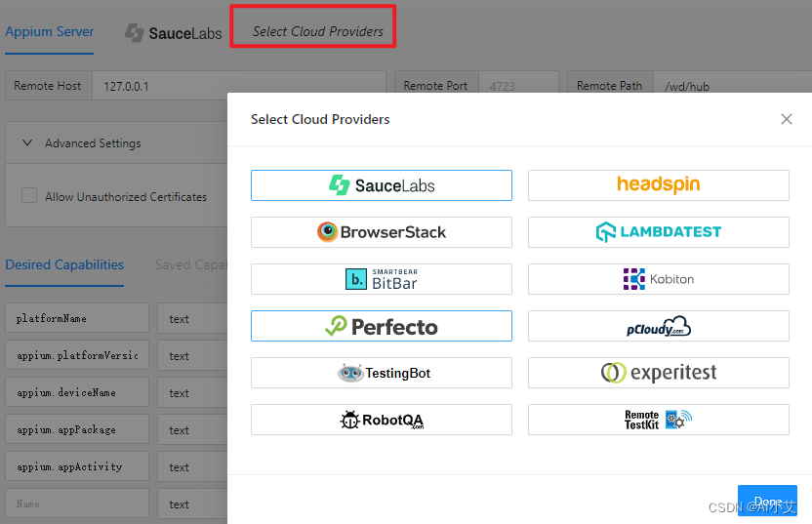Open the Select Cloud Providers tab
This screenshot has width=812, height=524.
[317, 31]
